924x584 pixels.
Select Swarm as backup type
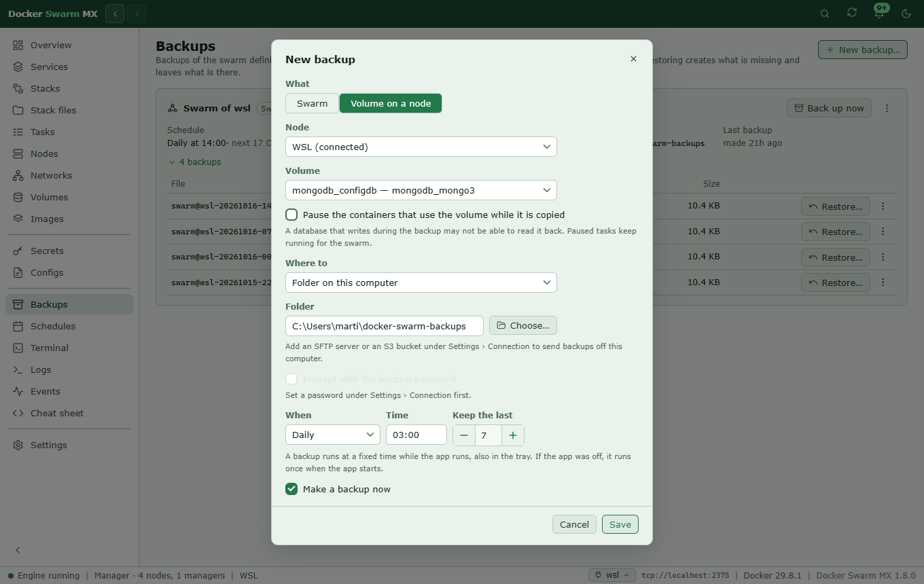312,103
